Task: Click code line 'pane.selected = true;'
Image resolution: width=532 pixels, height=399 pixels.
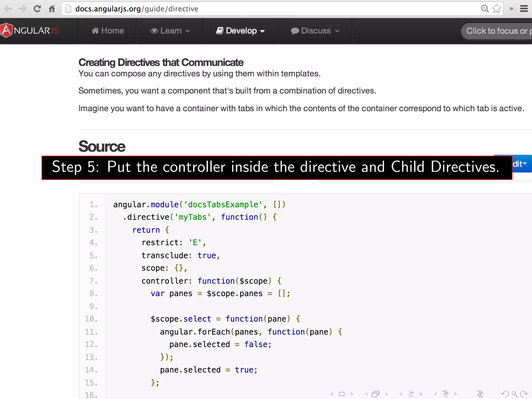Action: click(209, 370)
